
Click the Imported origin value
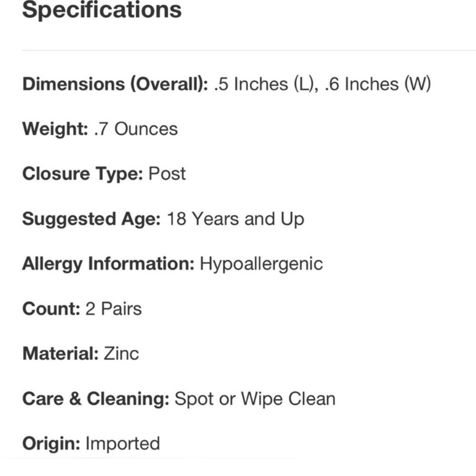click(123, 444)
